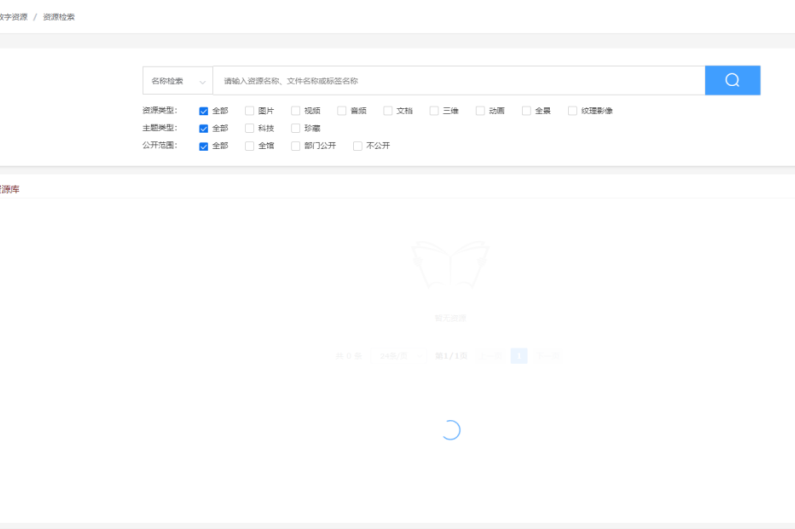Focus the 请输入资源名称 search input field
Image resolution: width=795 pixels, height=529 pixels.
[x=458, y=81]
